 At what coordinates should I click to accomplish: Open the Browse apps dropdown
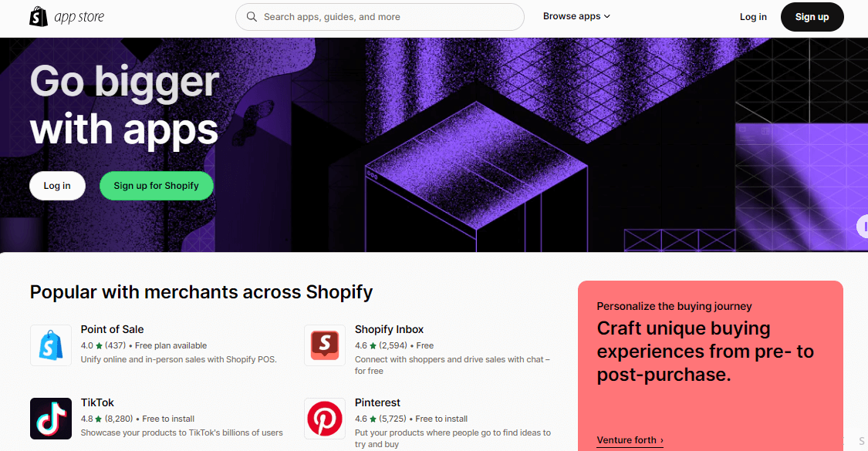[576, 15]
